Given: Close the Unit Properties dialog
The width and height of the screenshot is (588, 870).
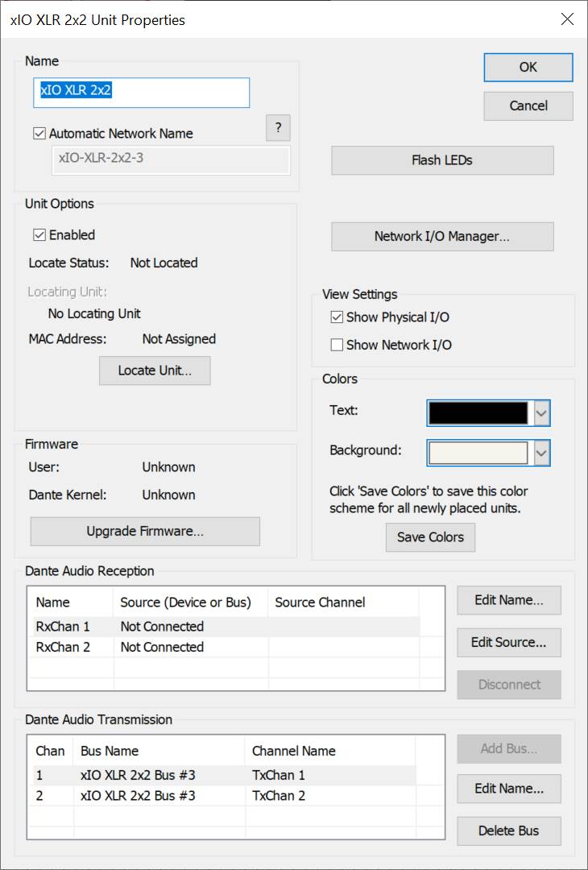Looking at the screenshot, I should click(568, 19).
